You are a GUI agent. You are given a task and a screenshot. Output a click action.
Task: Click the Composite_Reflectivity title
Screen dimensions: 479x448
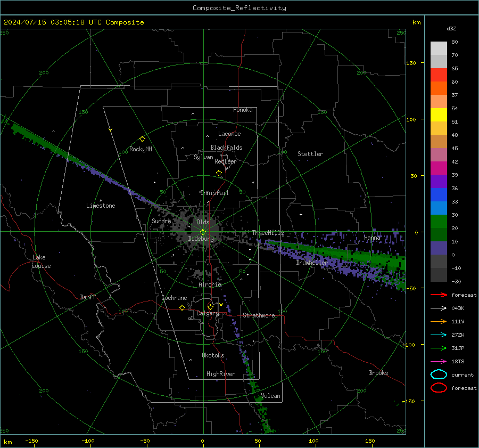240,8
